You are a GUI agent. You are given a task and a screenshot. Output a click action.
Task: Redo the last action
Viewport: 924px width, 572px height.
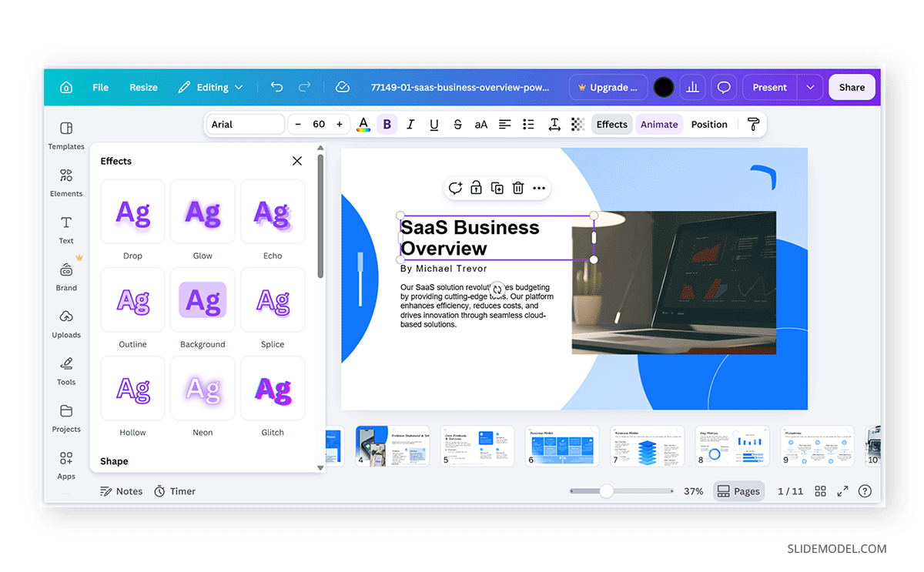pyautogui.click(x=304, y=87)
